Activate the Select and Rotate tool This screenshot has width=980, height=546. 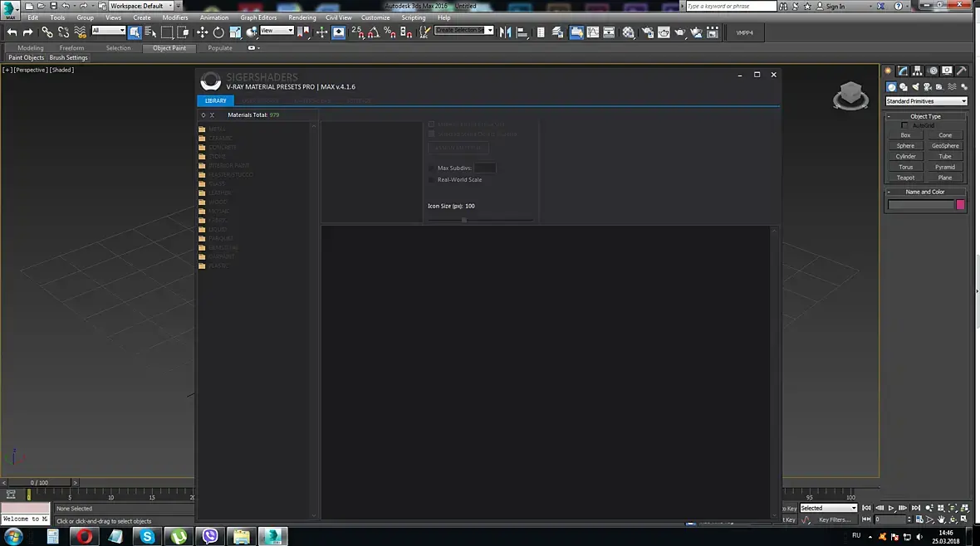[x=218, y=32]
